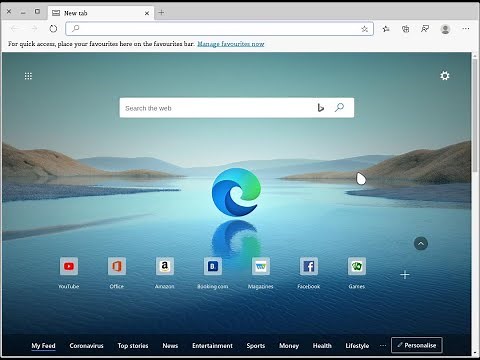Reload the page with the refresh icon
The height and width of the screenshot is (360, 480).
coord(53,29)
